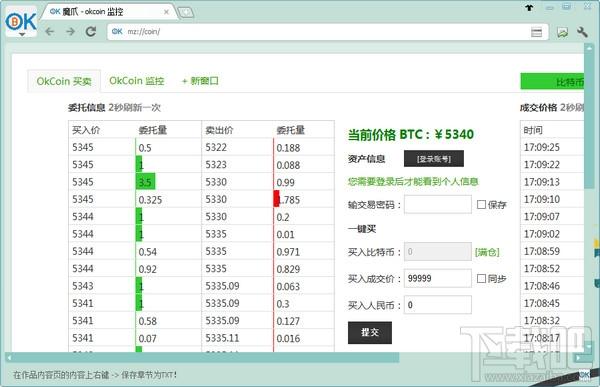Click the 满仓 full position link
This screenshot has width=600, height=387.
point(487,252)
